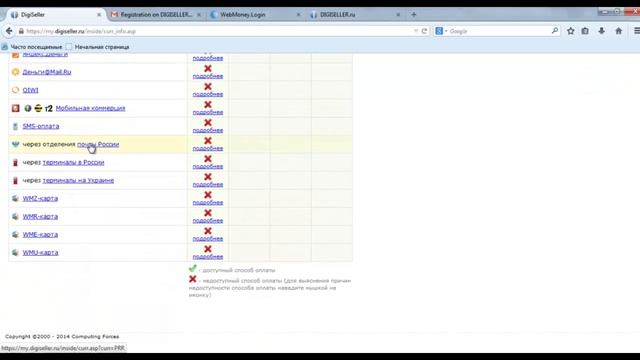This screenshot has width=640, height=360.
Task: Open the терминалы в России link
Action: point(73,162)
